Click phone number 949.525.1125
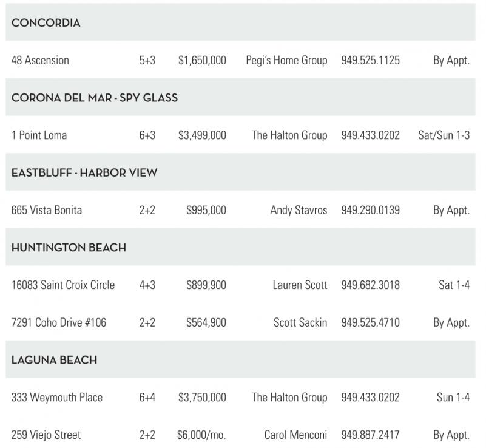This screenshot has width=486, height=448. click(x=370, y=61)
